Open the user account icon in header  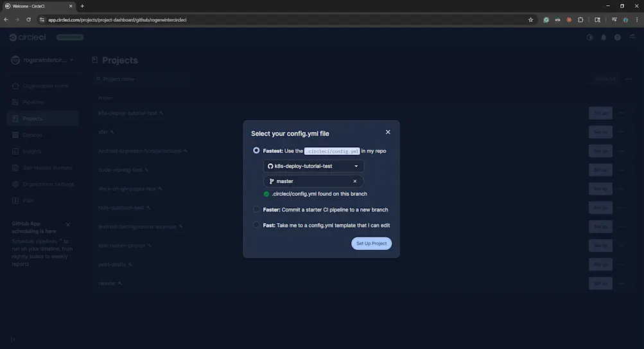pos(632,37)
